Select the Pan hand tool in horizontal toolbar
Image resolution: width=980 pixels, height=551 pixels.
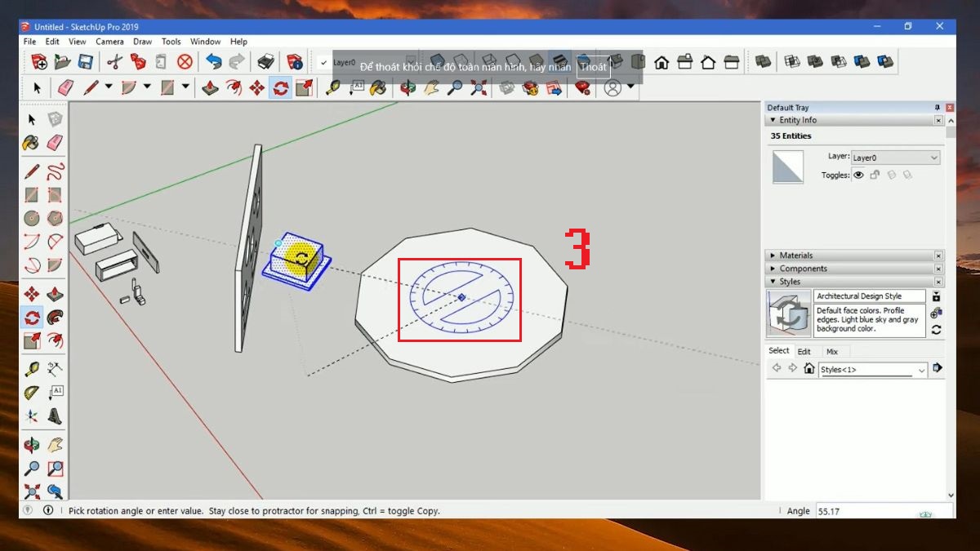click(431, 87)
